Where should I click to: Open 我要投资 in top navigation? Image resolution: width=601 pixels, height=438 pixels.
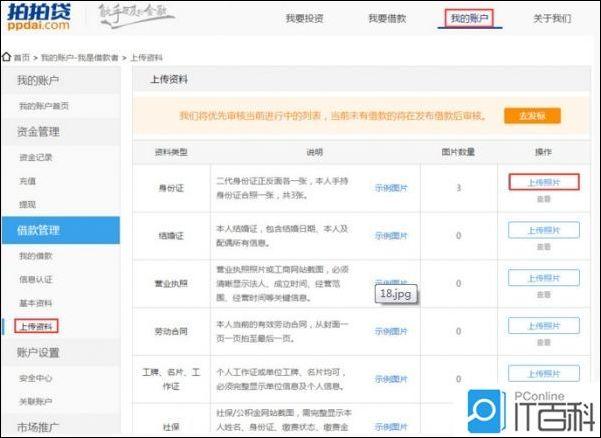305,18
